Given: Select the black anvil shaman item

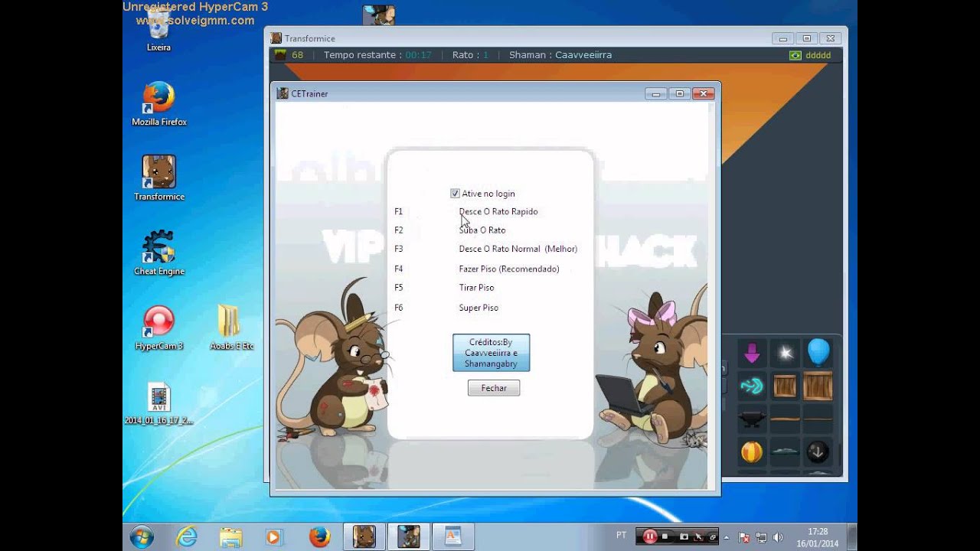Looking at the screenshot, I should click(x=752, y=419).
